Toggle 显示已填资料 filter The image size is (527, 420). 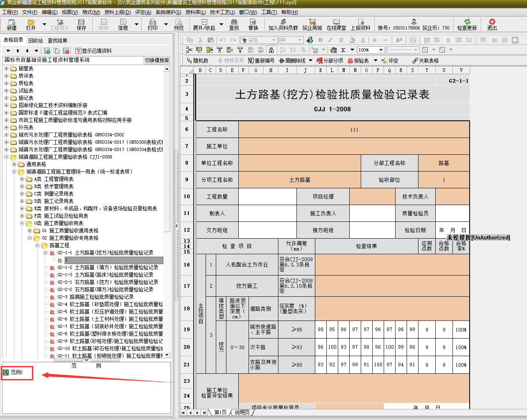(94, 51)
